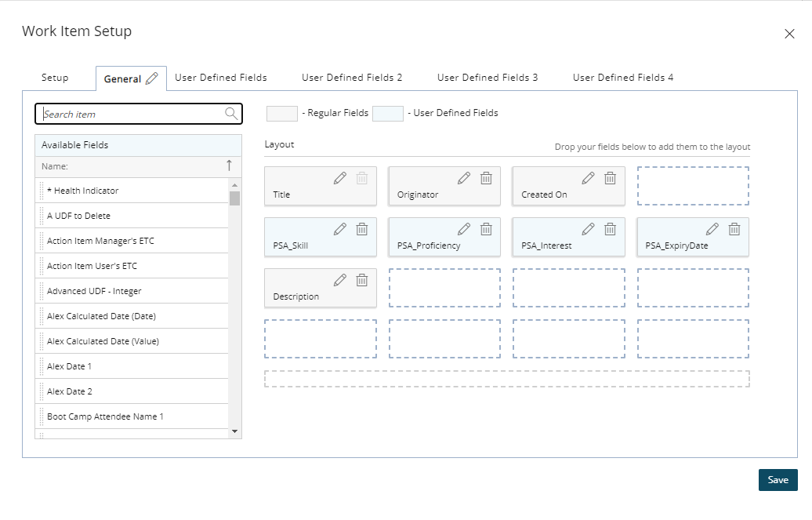Viewport: 812px width, 520px height.
Task: Select Alex Calculated Date (Date) field
Action: [x=132, y=316]
